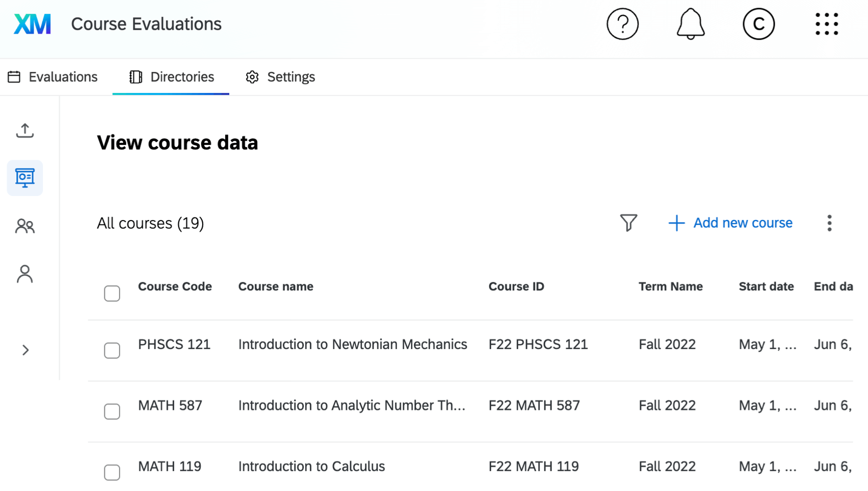Click the account avatar circle

[759, 23]
